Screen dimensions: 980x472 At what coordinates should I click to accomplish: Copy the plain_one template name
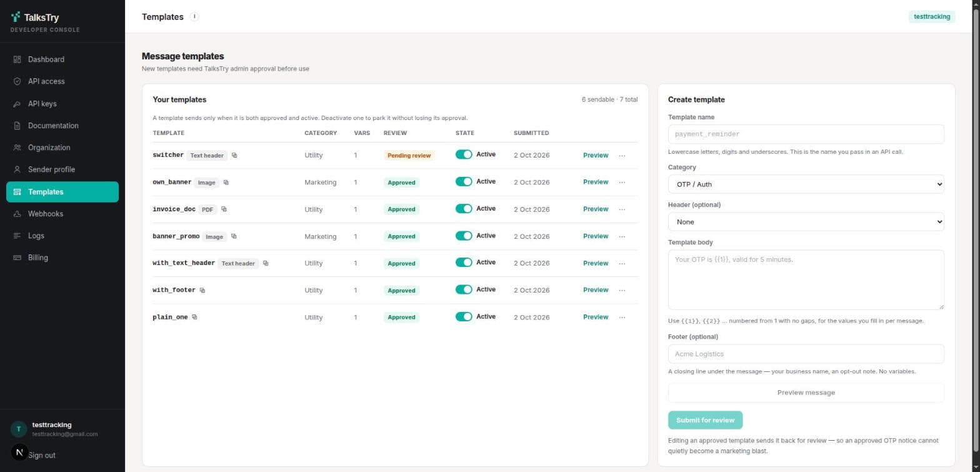coord(194,317)
